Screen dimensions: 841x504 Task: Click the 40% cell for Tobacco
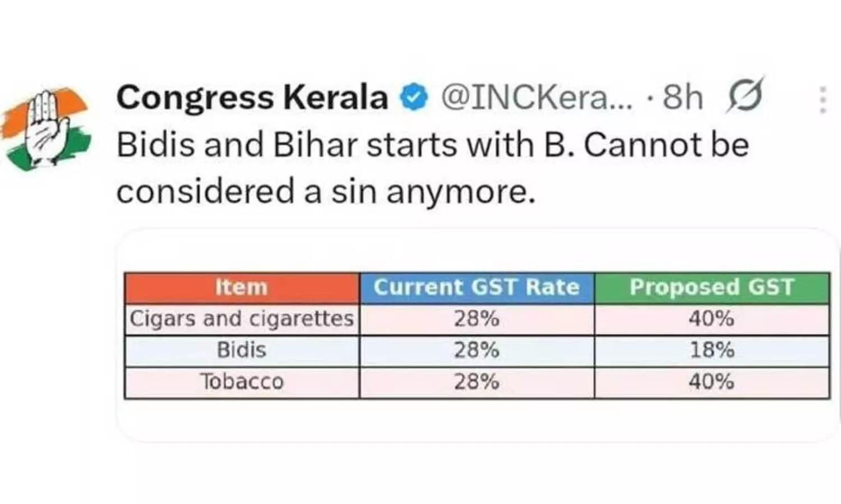(712, 382)
